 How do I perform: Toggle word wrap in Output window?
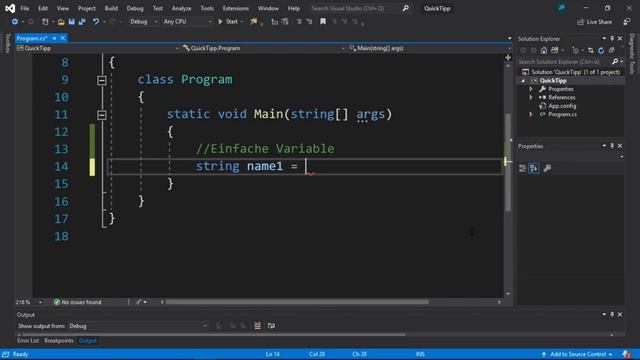coord(271,326)
